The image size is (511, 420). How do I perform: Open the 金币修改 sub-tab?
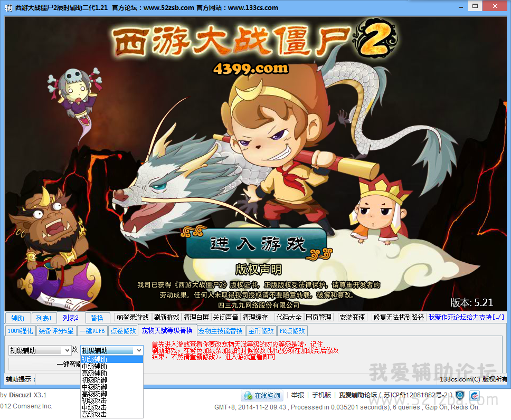(261, 331)
